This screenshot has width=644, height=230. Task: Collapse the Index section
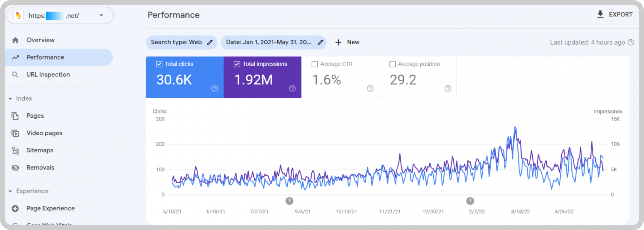pyautogui.click(x=10, y=99)
